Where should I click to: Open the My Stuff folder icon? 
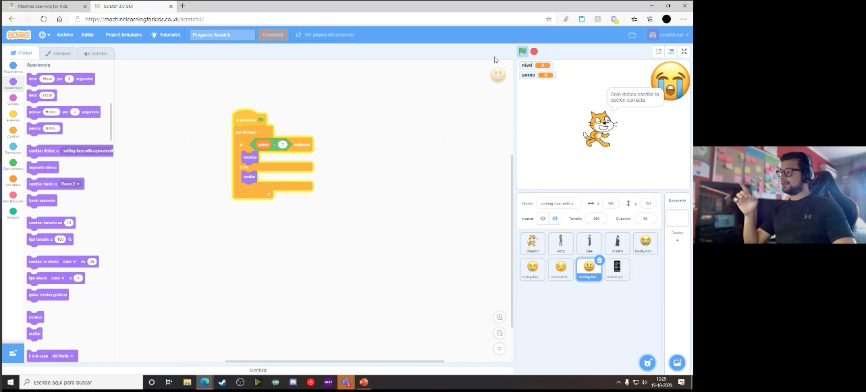click(632, 35)
